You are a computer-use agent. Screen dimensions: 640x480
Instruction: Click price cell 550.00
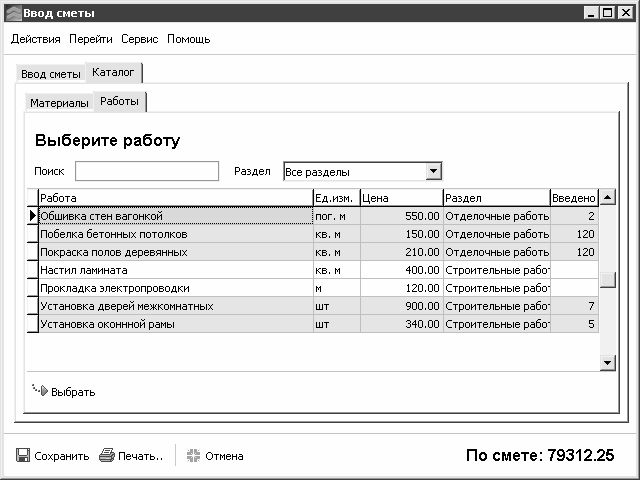[402, 216]
